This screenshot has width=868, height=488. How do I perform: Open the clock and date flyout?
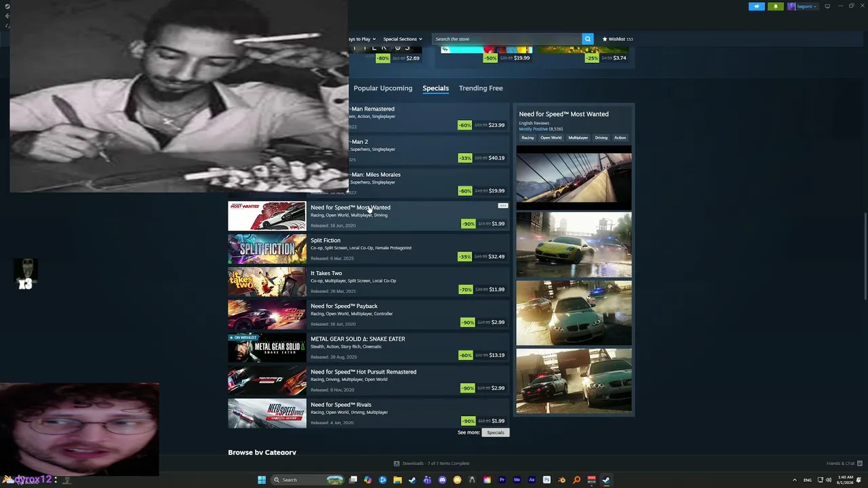845,480
